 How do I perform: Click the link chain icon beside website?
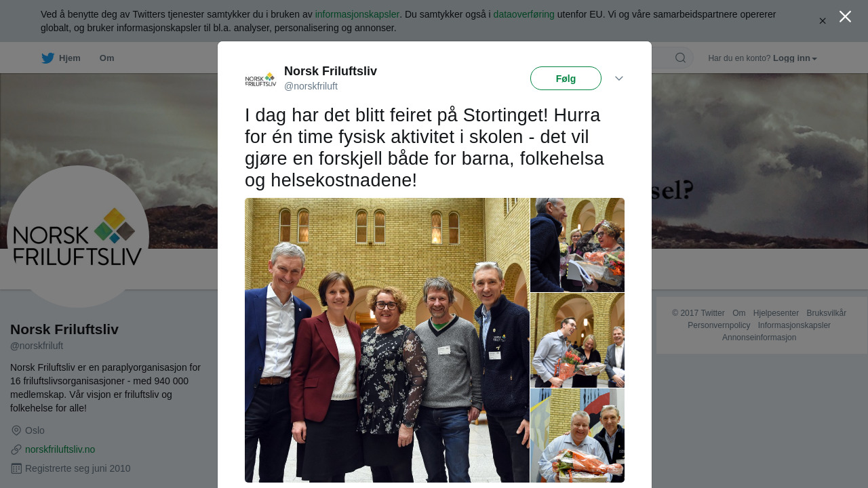tap(16, 449)
